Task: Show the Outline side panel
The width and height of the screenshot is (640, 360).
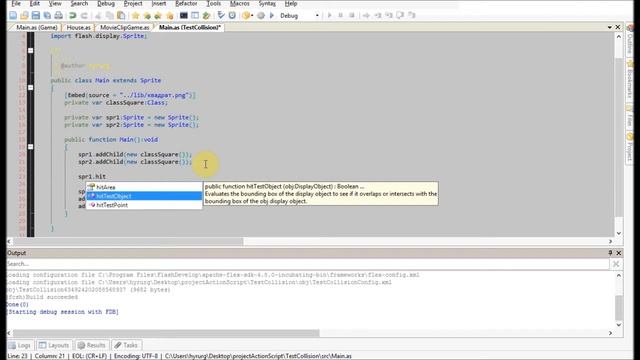Action: (x=630, y=40)
